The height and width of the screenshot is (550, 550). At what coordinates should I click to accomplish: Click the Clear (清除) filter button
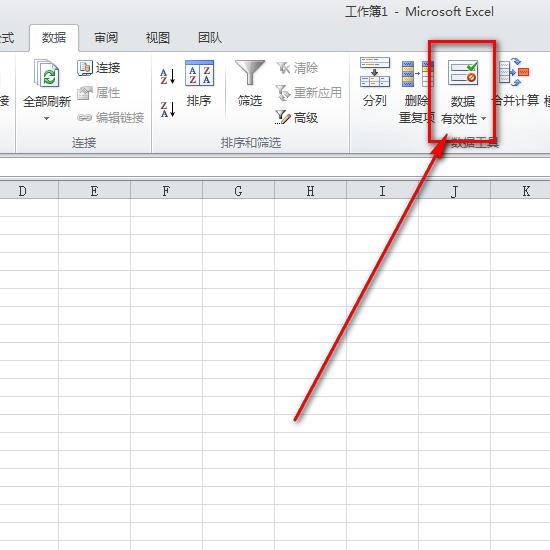coord(297,68)
